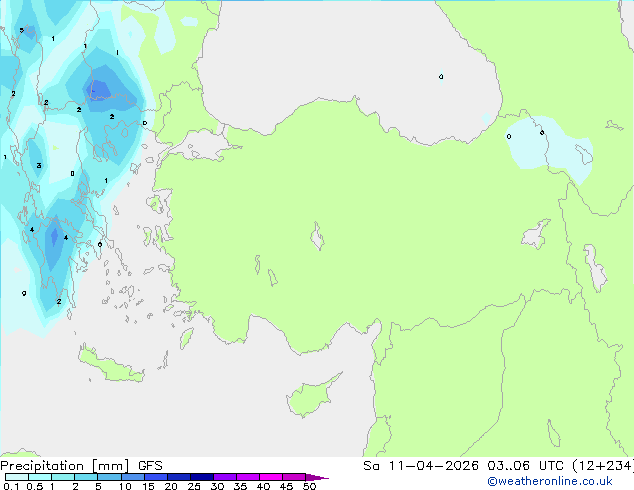Choose the 45–50 mm legend swatch
The width and height of the screenshot is (634, 490).
point(294,477)
